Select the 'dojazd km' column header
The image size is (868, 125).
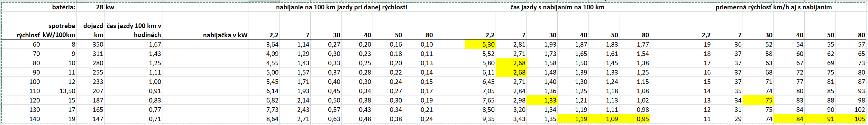point(90,26)
